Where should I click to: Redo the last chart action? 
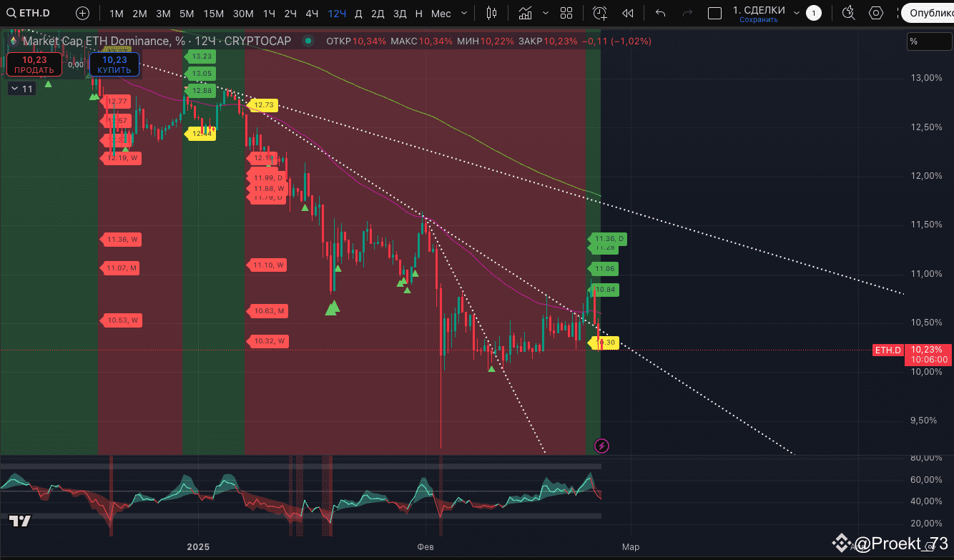[x=687, y=13]
